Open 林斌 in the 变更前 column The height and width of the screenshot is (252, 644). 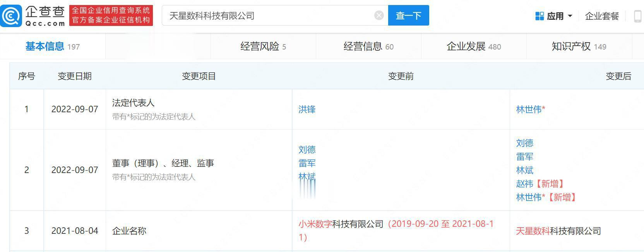(x=307, y=177)
